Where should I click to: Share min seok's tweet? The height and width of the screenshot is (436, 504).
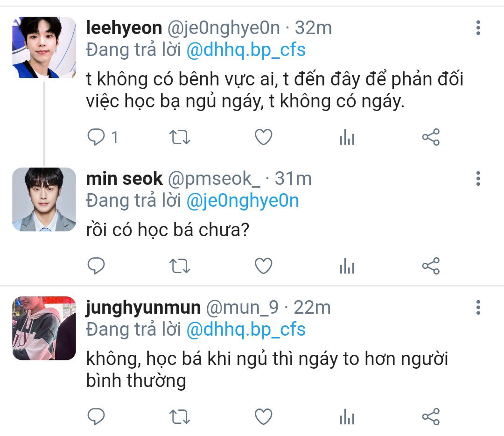point(431,266)
